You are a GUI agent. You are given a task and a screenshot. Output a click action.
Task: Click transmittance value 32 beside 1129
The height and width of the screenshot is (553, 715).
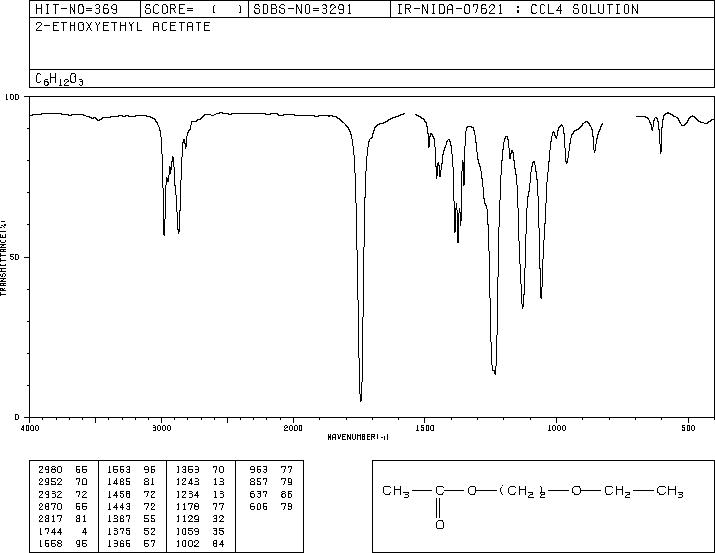(218, 519)
